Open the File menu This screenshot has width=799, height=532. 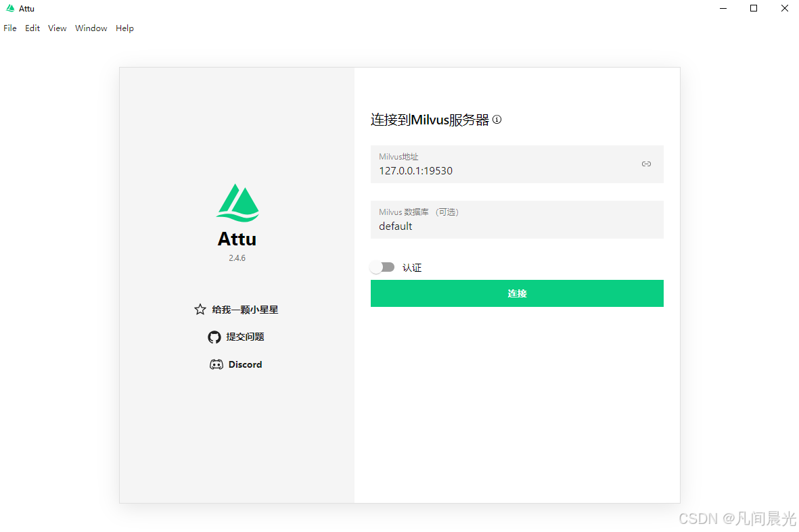[x=10, y=28]
